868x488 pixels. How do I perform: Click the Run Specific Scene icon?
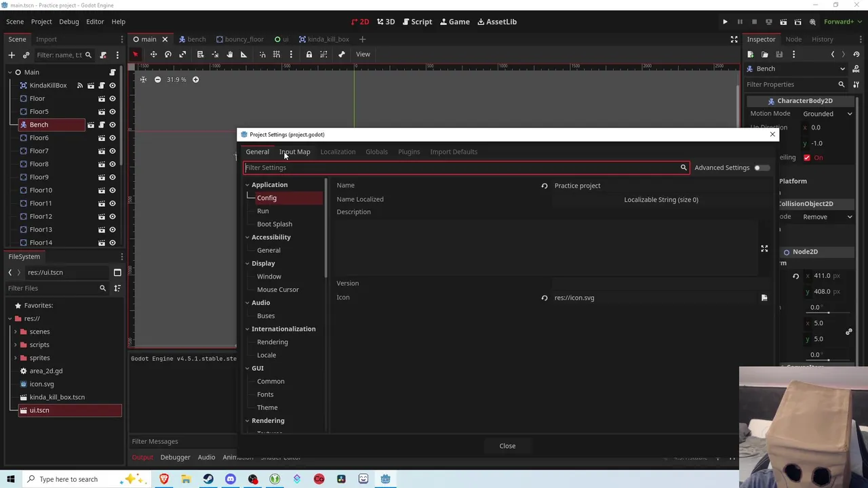click(x=797, y=22)
